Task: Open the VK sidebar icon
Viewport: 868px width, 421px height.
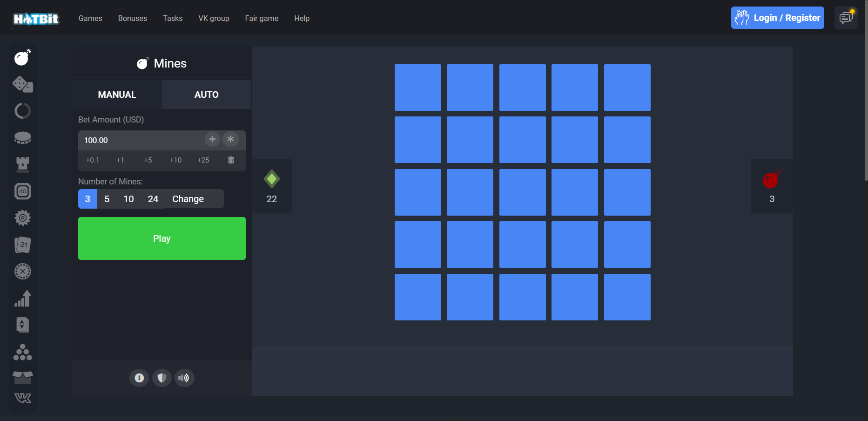Action: pyautogui.click(x=22, y=398)
